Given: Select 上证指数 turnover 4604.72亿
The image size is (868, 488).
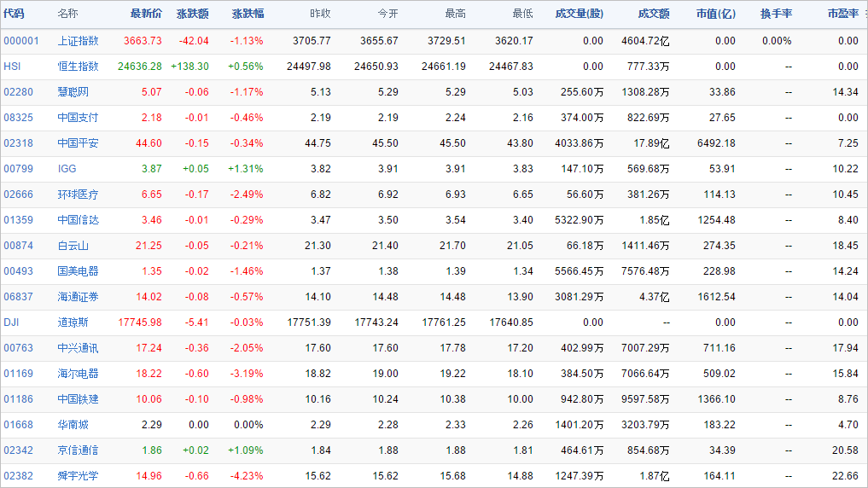Looking at the screenshot, I should pos(645,41).
